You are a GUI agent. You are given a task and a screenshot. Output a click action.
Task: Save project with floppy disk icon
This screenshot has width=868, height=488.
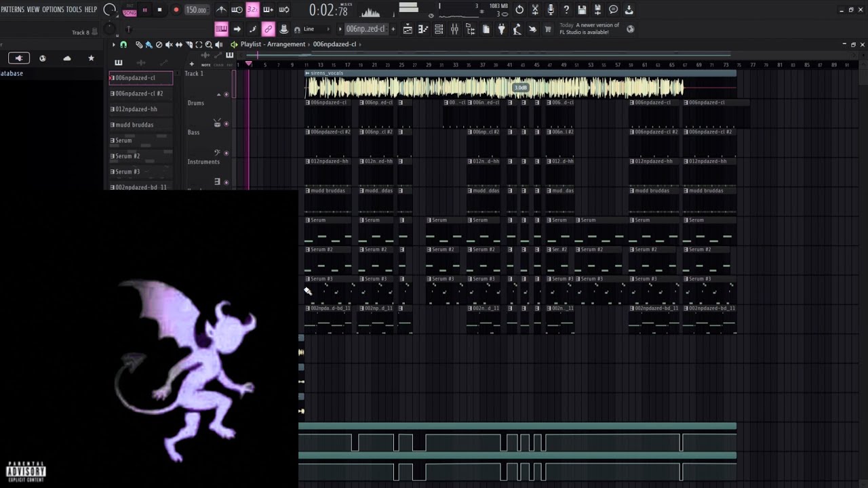pos(582,9)
